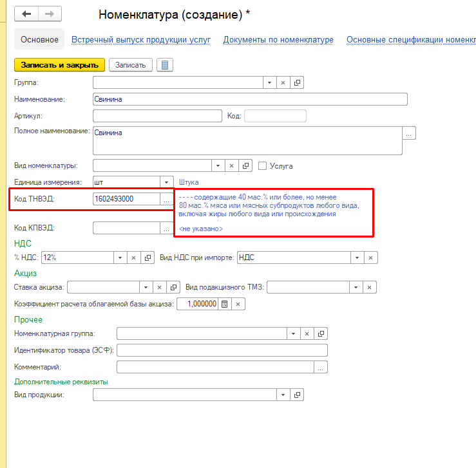The height and width of the screenshot is (468, 476).
Task: Open Основные спецификации номенклатуры tab
Action: (411, 40)
